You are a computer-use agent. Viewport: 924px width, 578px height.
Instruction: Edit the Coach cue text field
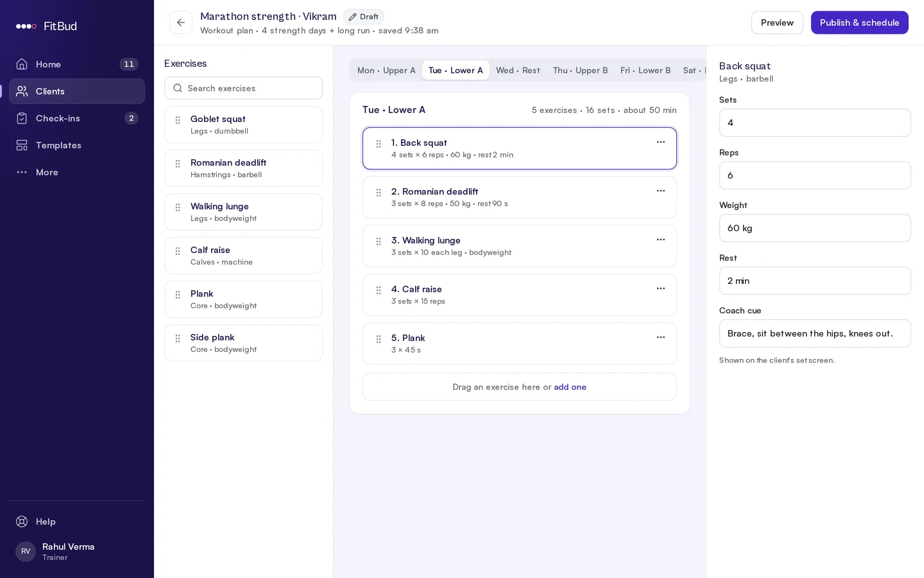coord(815,333)
